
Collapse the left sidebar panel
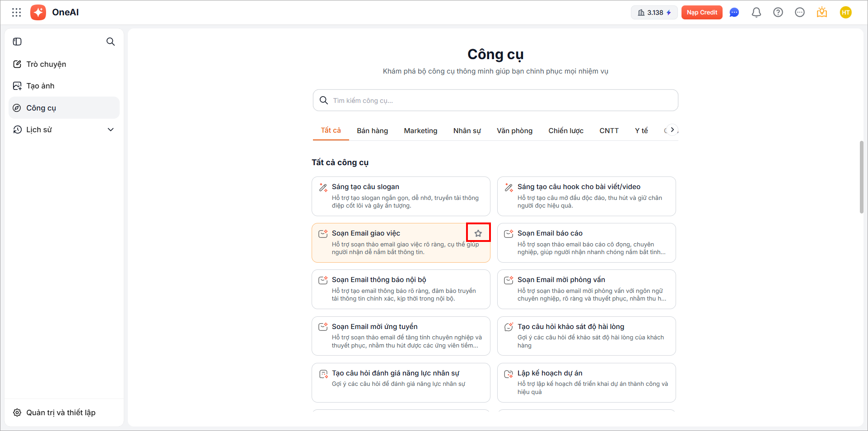(17, 42)
